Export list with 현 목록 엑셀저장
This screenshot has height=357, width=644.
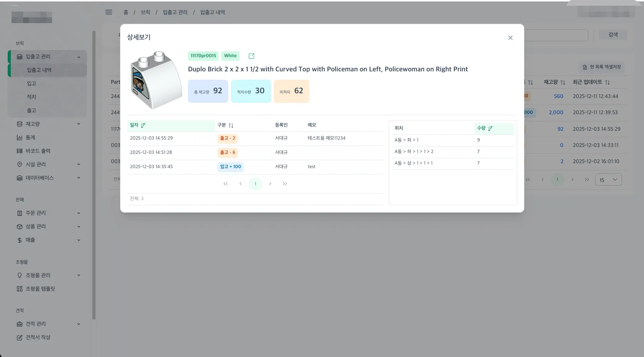[x=602, y=67]
